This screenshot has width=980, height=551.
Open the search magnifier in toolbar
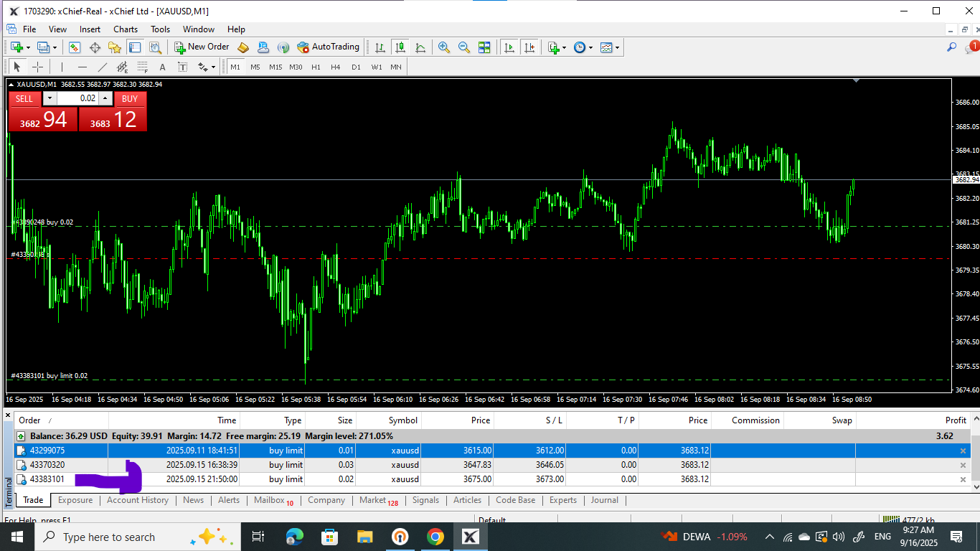(x=951, y=47)
